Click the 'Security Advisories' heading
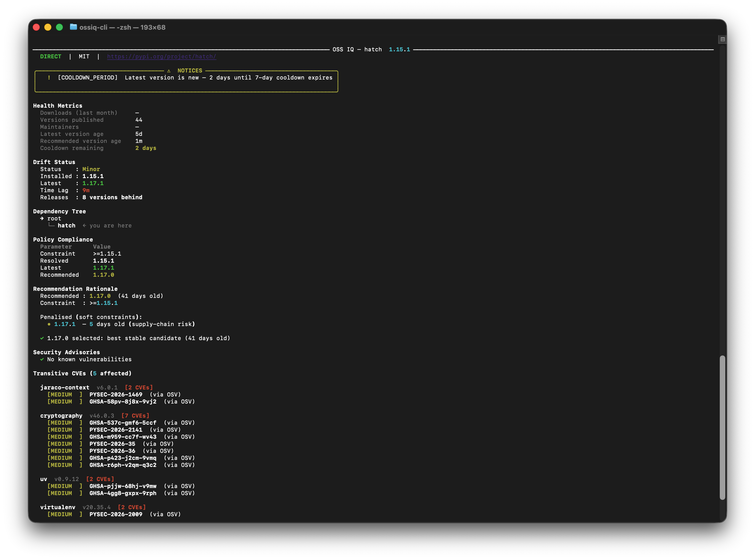The height and width of the screenshot is (560, 755). pos(66,352)
